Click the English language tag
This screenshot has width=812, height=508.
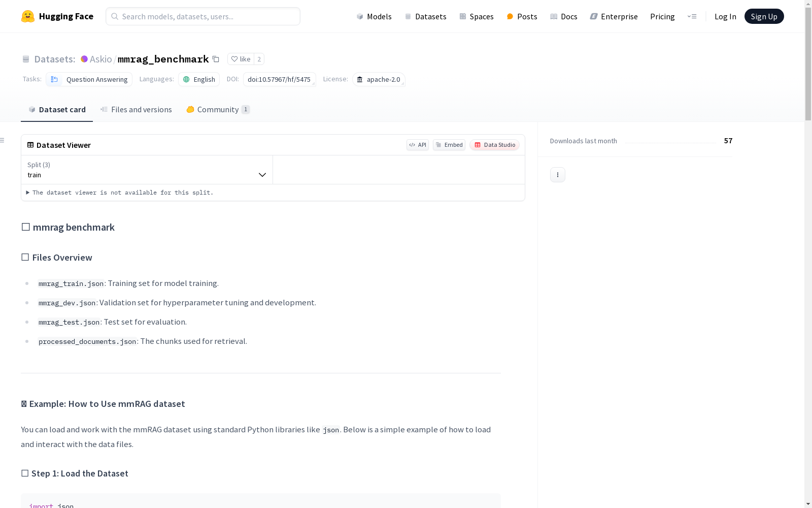point(199,79)
